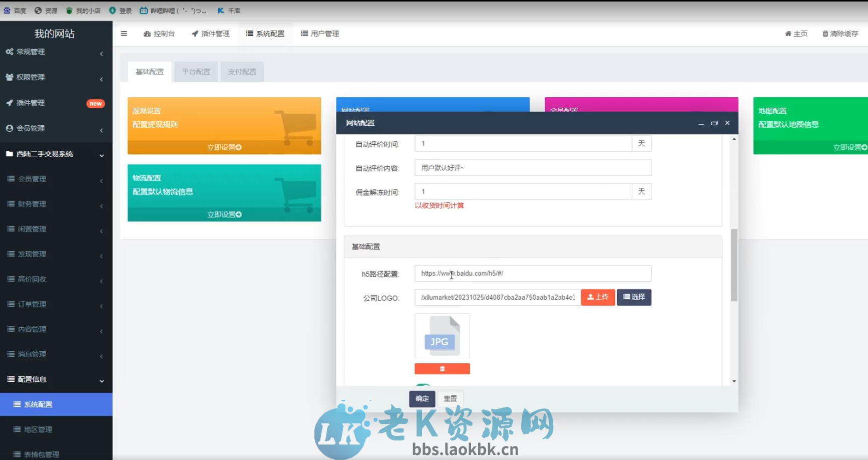Toggle the sidebar with the hamburger icon
868x460 pixels.
pos(124,34)
